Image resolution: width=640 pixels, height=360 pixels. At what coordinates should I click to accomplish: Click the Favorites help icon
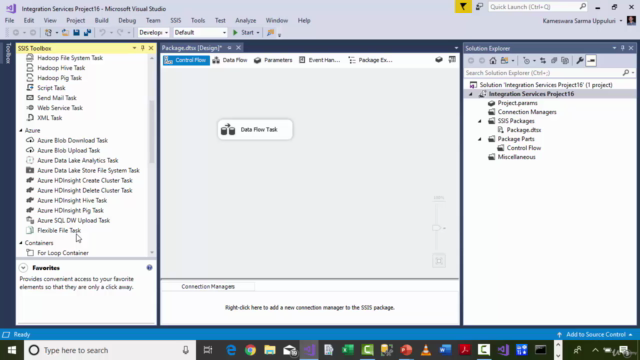[x=149, y=268]
